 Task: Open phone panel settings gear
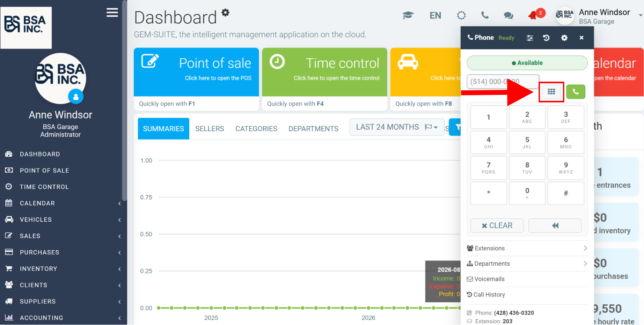[x=564, y=38]
